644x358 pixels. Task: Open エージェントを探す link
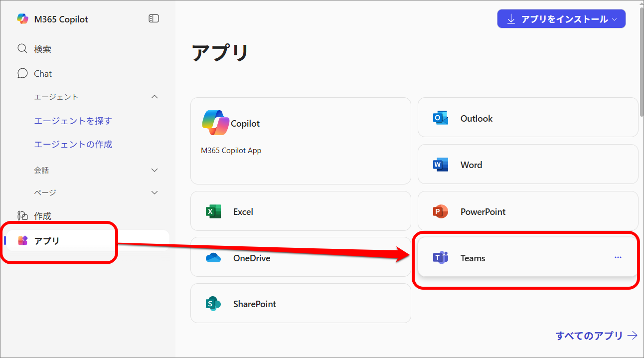coord(73,121)
